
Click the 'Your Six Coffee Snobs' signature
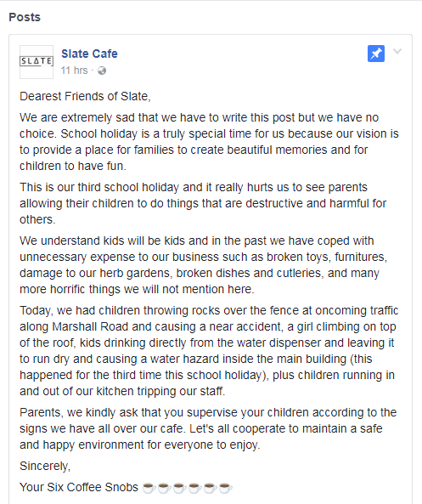point(79,487)
